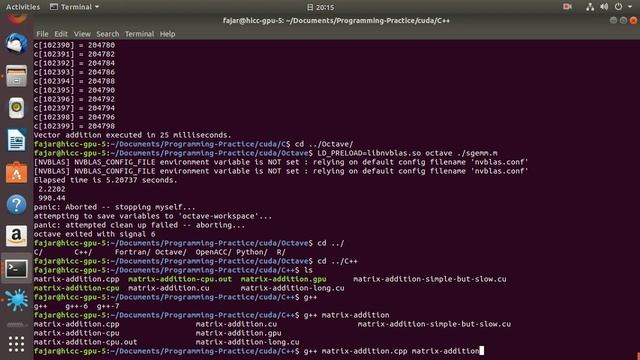640x360 pixels.
Task: Click 'g++-7' completion suggestion
Action: tap(108, 306)
